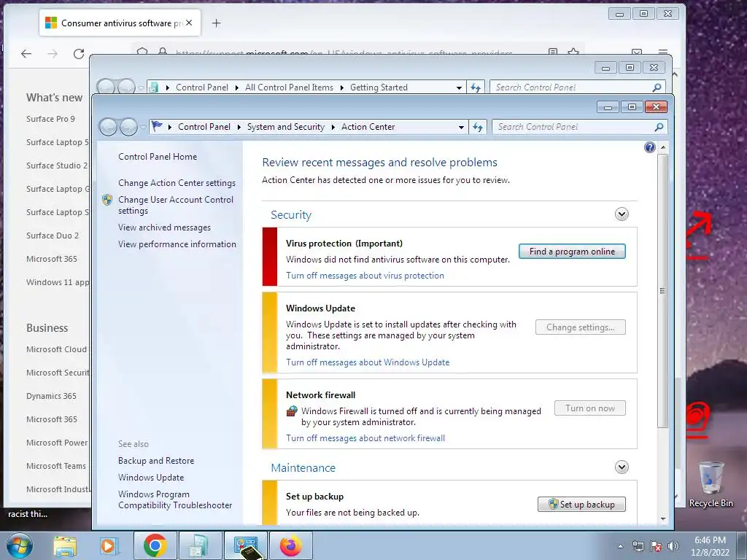Bookmark the page with star icon
The image size is (747, 560).
click(x=573, y=52)
